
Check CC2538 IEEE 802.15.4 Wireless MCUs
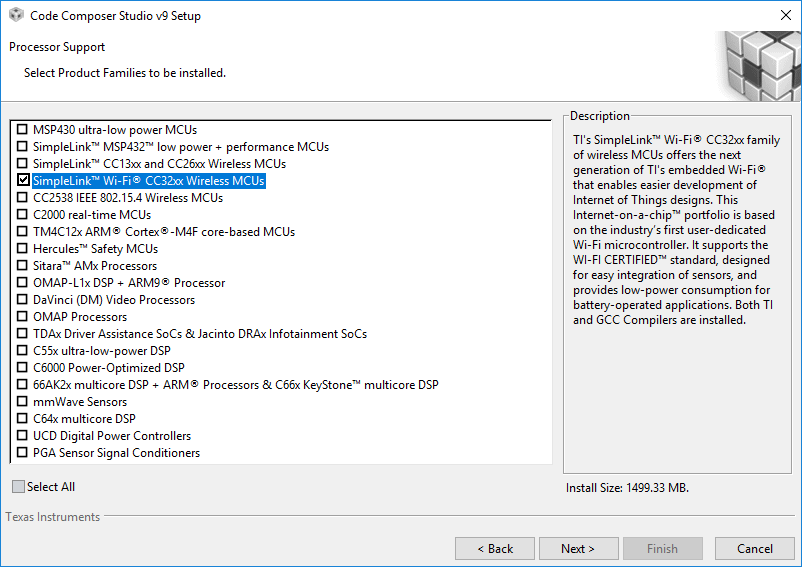[x=22, y=197]
